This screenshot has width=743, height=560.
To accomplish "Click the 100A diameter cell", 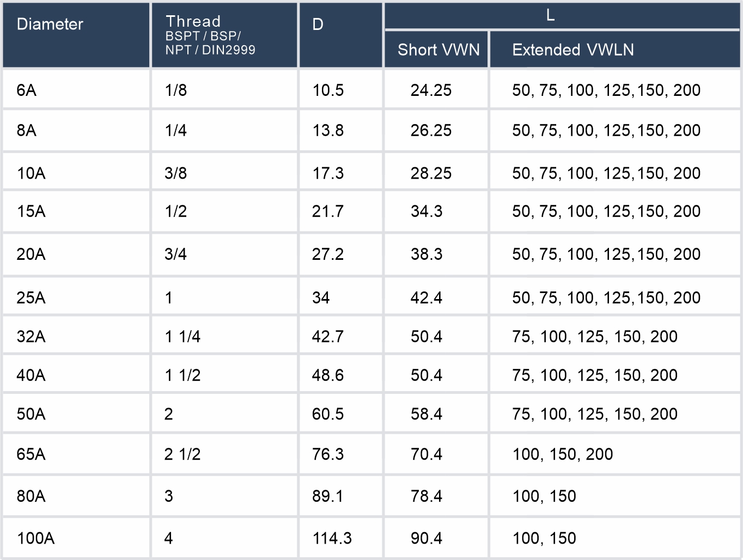I will (35, 538).
